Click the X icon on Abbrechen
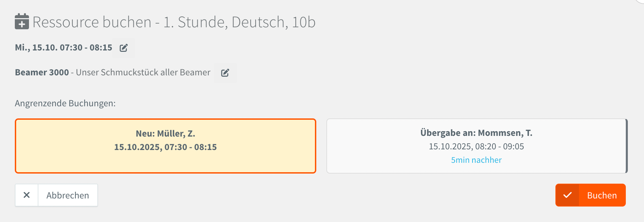 pos(27,195)
